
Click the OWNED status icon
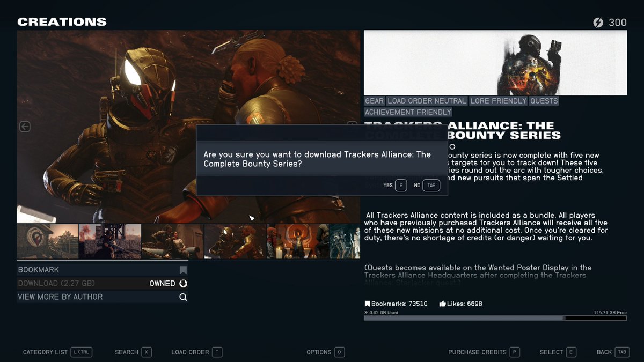click(x=183, y=283)
